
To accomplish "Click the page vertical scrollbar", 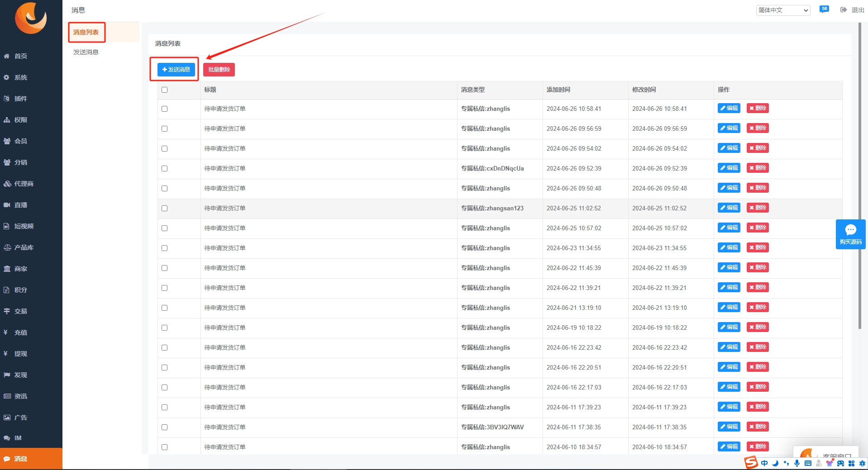I will [x=860, y=176].
